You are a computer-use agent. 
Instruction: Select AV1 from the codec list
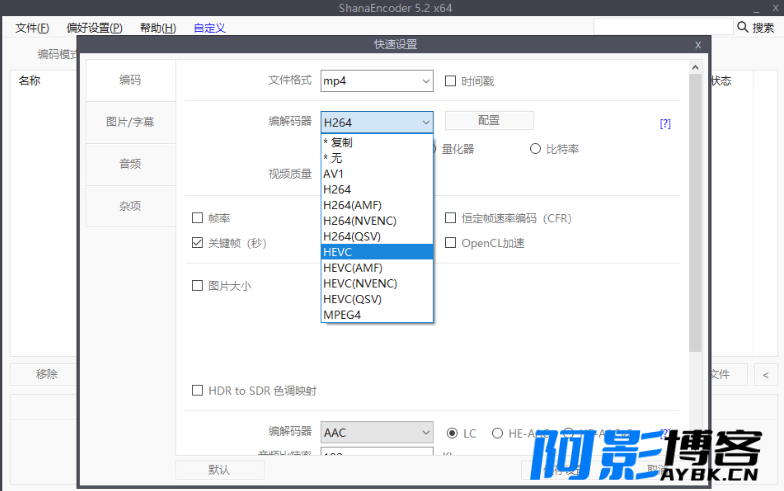[377, 174]
